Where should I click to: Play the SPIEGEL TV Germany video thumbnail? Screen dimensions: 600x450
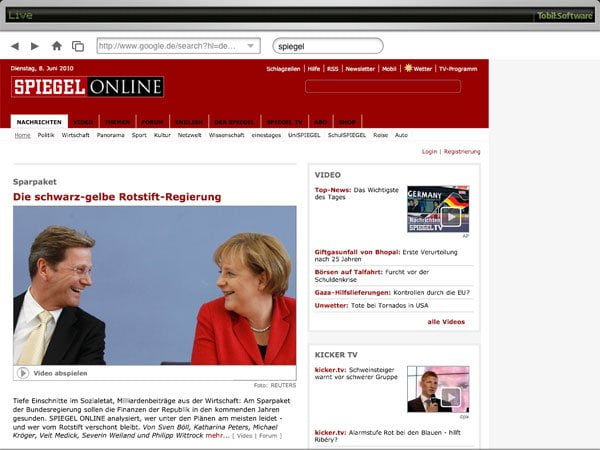point(438,209)
